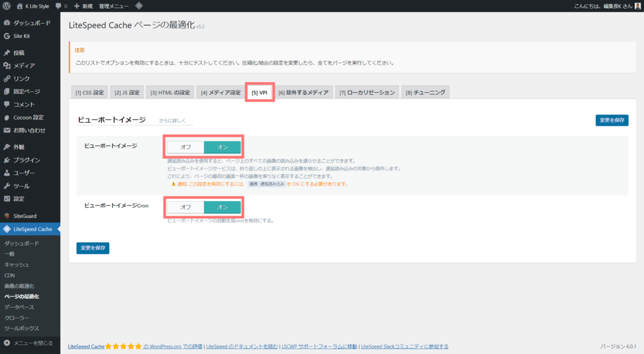Open the Cocoon 設定 icon
This screenshot has width=644, height=354.
point(6,117)
